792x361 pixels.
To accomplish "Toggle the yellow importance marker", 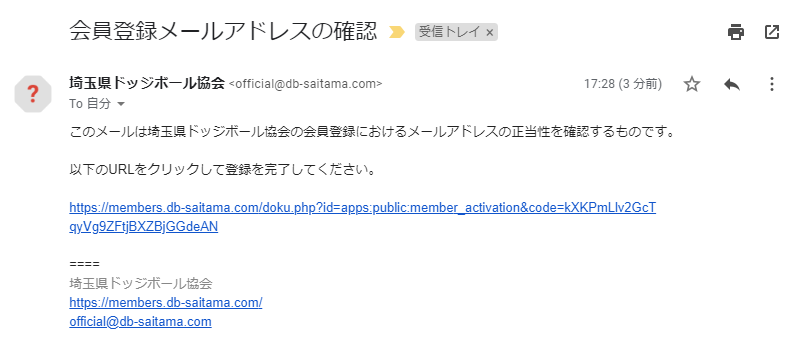I will click(x=397, y=32).
